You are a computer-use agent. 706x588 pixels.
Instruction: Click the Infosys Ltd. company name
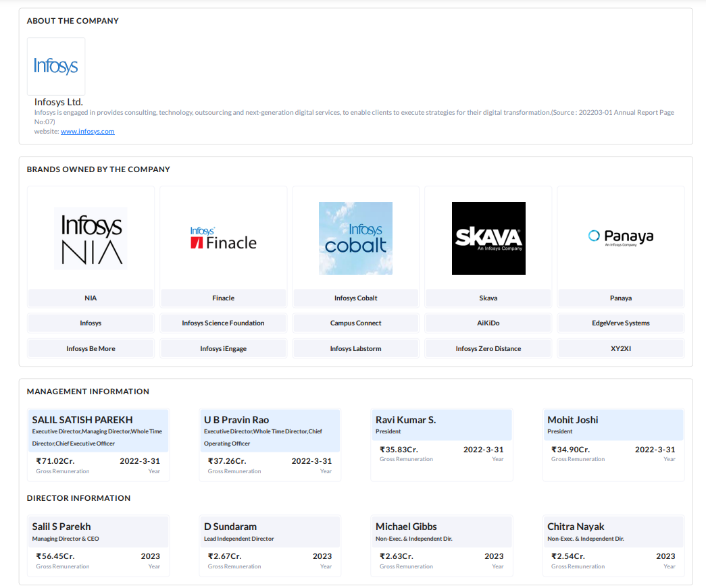59,102
